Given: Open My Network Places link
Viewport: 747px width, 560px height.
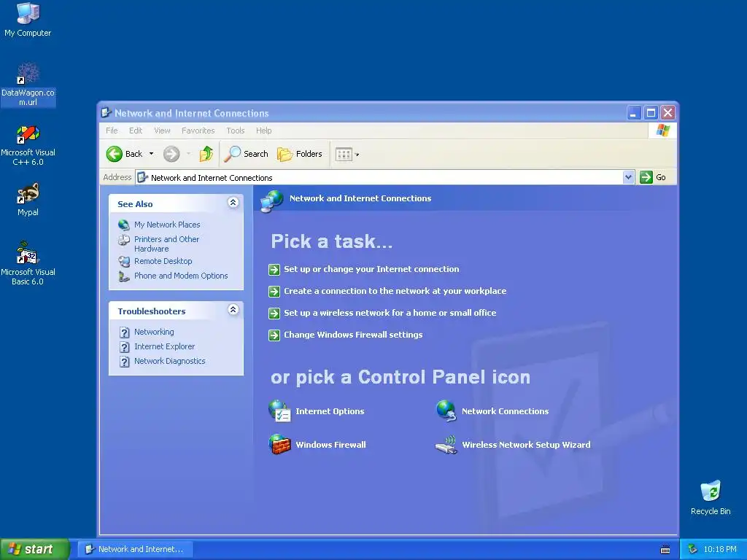Looking at the screenshot, I should [x=167, y=225].
